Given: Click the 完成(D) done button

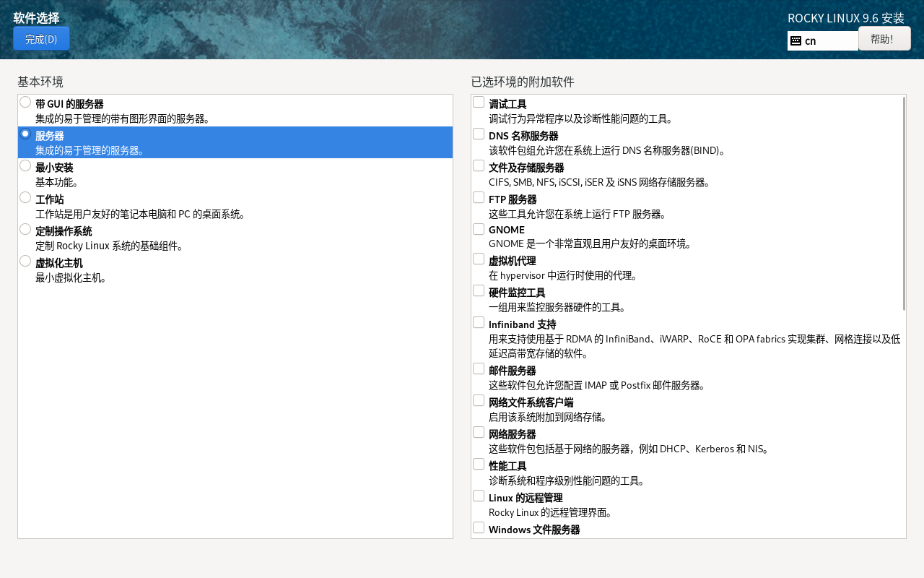Looking at the screenshot, I should pos(41,39).
